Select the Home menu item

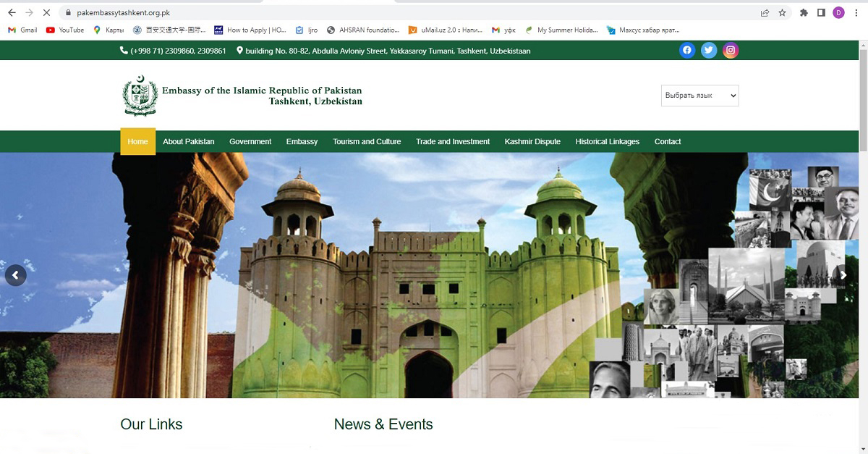137,141
